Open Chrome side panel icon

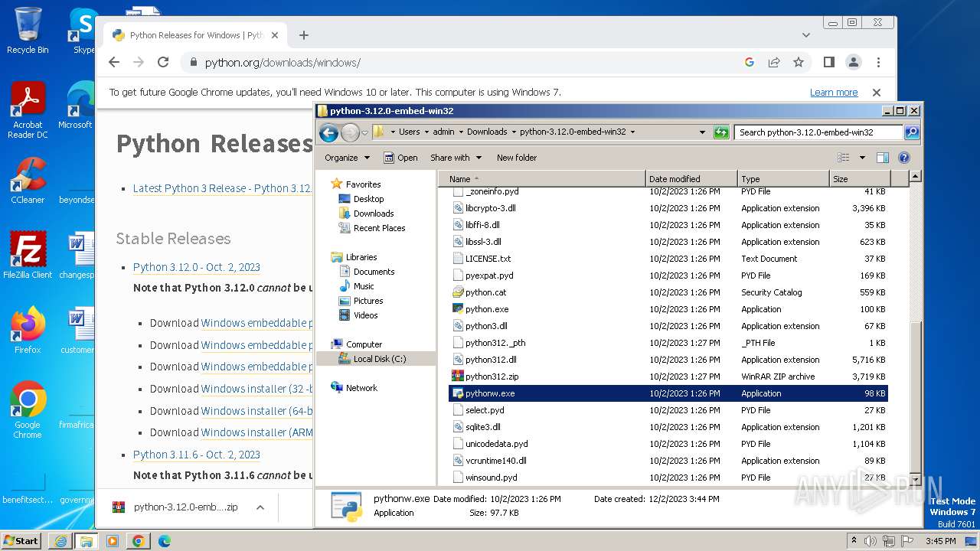[828, 63]
